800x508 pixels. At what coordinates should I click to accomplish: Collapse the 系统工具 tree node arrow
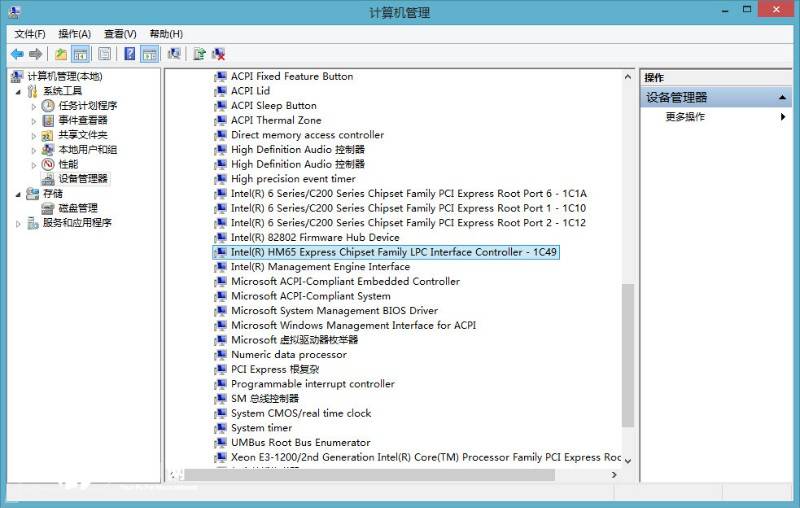pos(18,91)
